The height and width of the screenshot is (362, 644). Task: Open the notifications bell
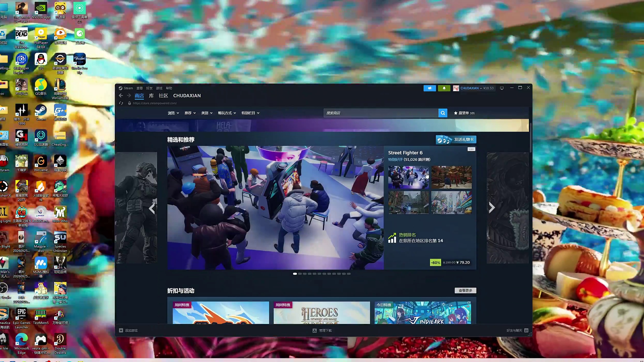[444, 88]
